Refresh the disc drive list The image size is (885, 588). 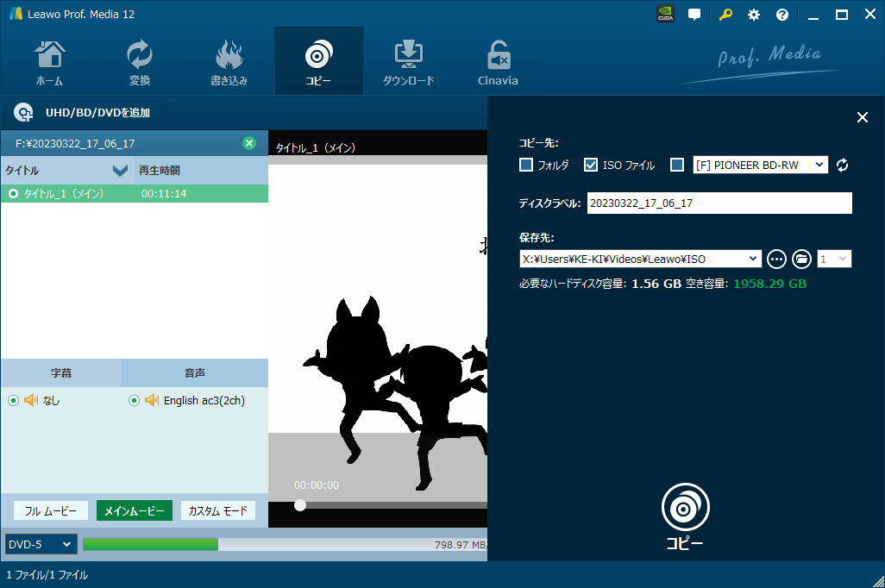coord(843,165)
